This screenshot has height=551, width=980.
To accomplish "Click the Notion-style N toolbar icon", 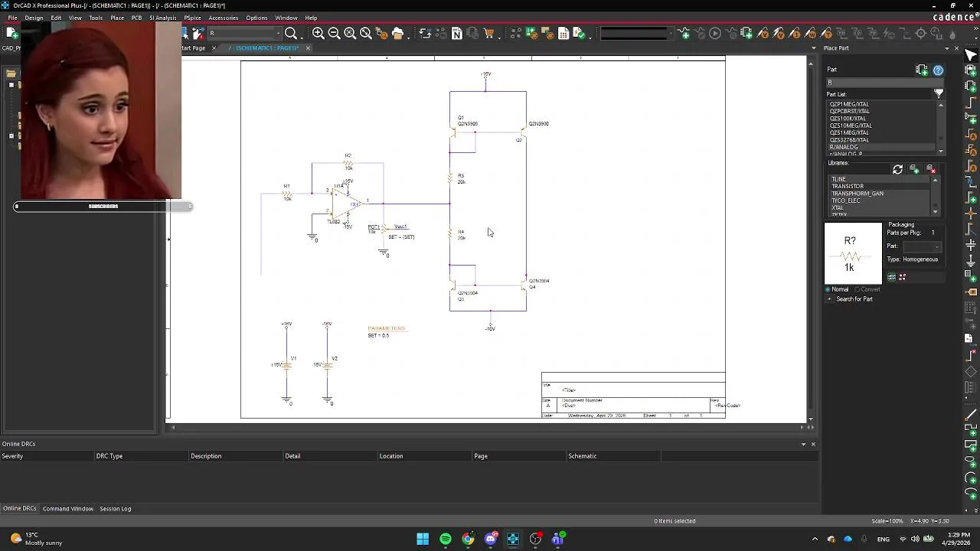I will coord(457,33).
